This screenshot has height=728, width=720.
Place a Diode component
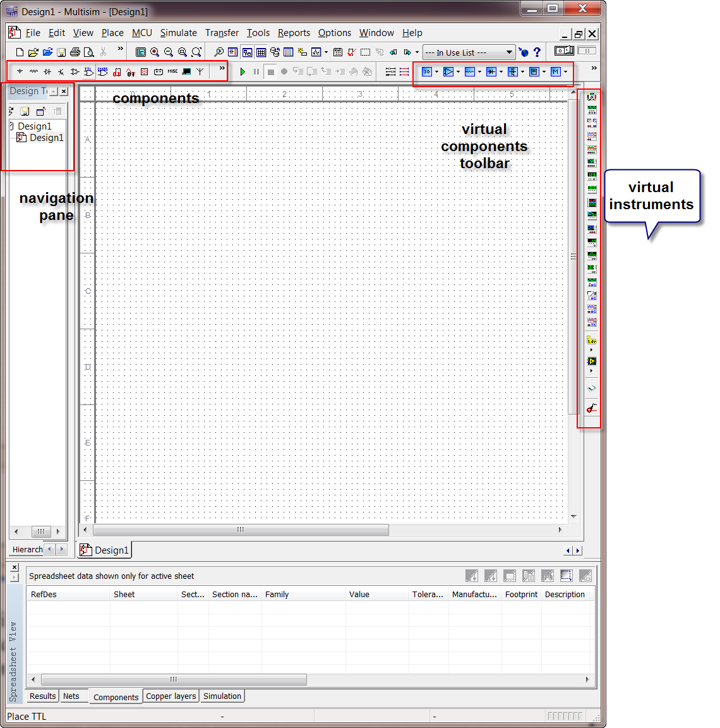pyautogui.click(x=47, y=71)
